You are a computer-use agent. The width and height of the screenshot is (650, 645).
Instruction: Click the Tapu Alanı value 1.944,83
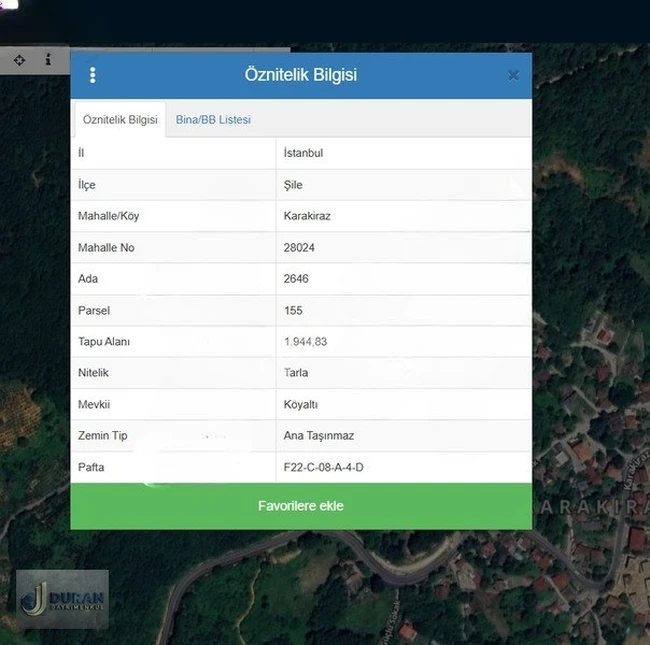point(306,342)
